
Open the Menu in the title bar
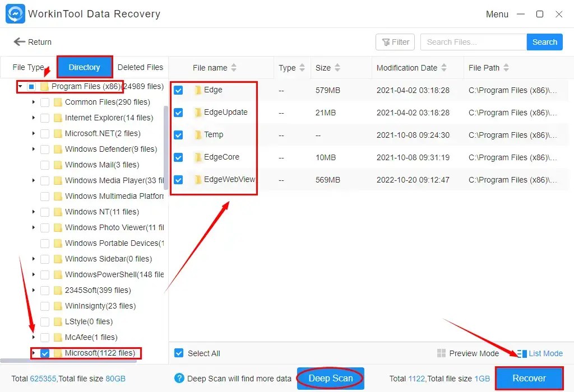coord(497,14)
